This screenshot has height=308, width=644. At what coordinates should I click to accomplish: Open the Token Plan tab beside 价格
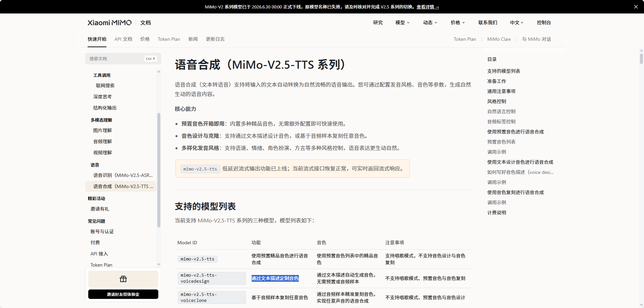169,39
